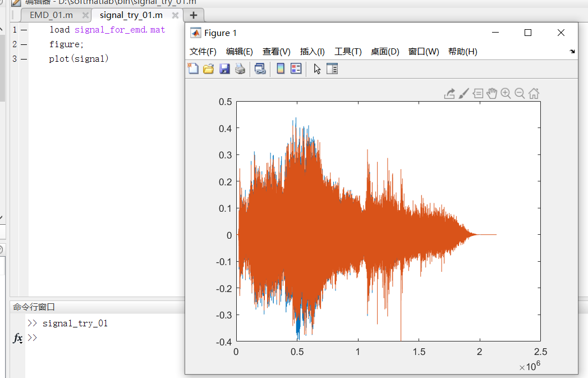The image size is (588, 378).
Task: Enable Link Plot mode
Action: 259,69
